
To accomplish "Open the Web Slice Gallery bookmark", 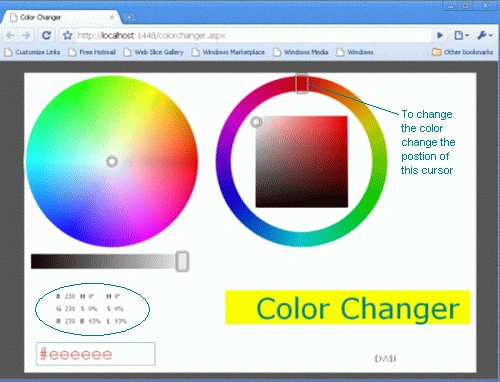I will tap(153, 52).
